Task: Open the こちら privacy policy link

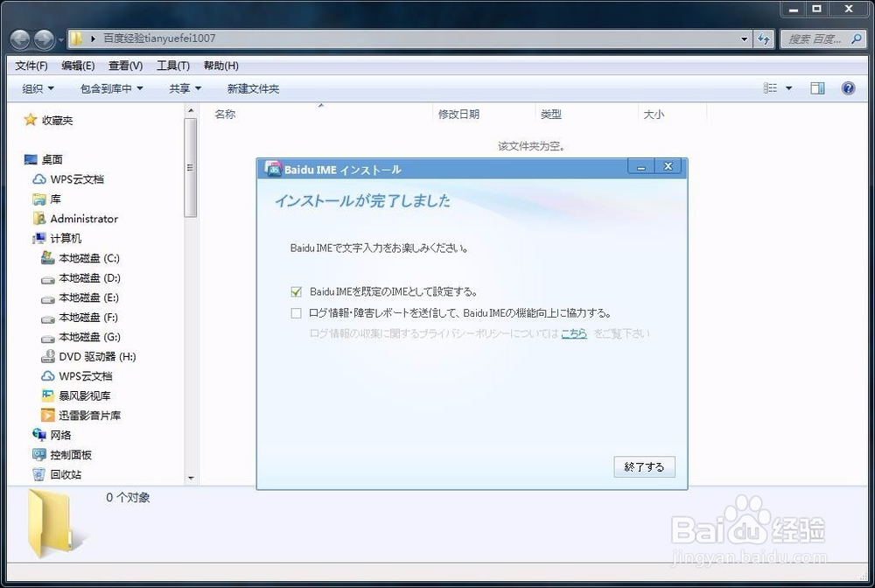Action: (x=574, y=333)
